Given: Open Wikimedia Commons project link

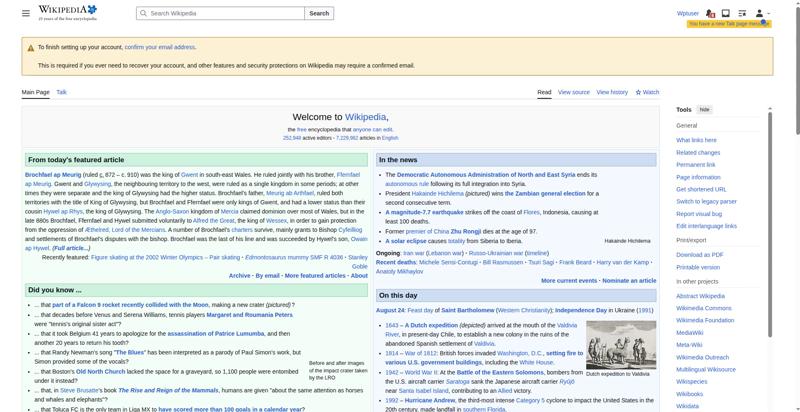Looking at the screenshot, I should click(704, 308).
